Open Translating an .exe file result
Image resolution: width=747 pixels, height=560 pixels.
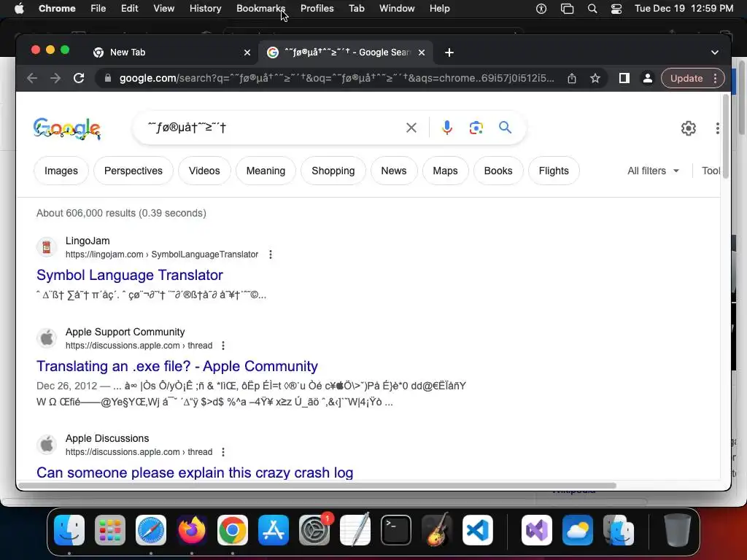pos(177,366)
